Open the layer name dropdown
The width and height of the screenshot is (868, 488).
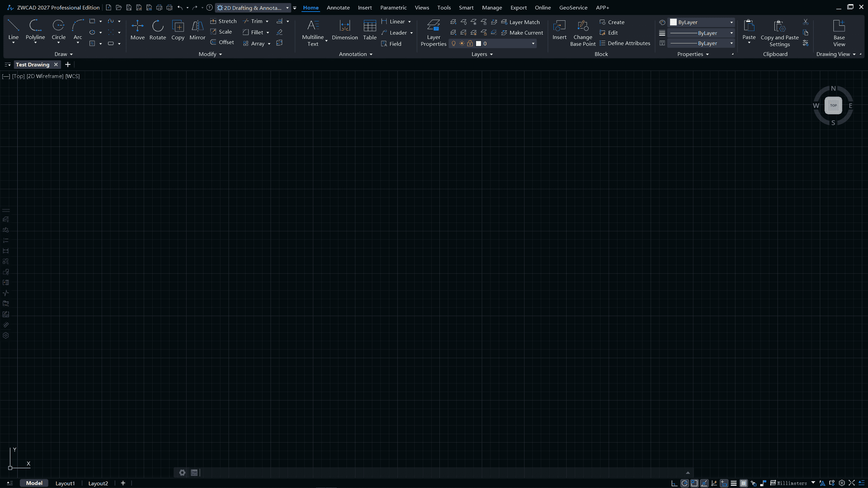pos(533,43)
